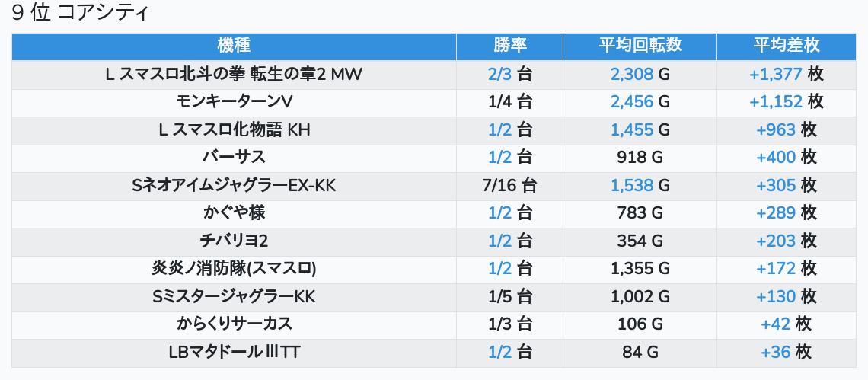This screenshot has width=868, height=380.
Task: Click the 平均差枚 column header
Action: pos(787,46)
